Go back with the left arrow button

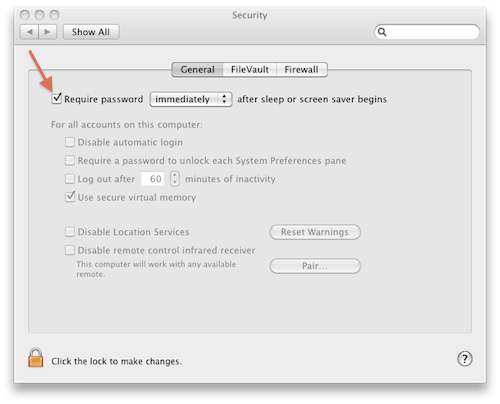tap(29, 32)
